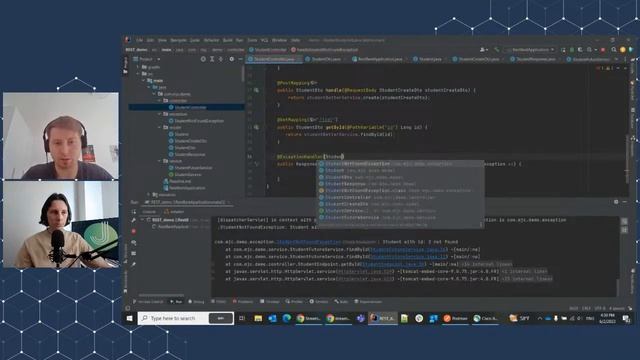Image resolution: width=640 pixels, height=360 pixels.
Task: Select the Console tab in Run panel
Action: 149,212
